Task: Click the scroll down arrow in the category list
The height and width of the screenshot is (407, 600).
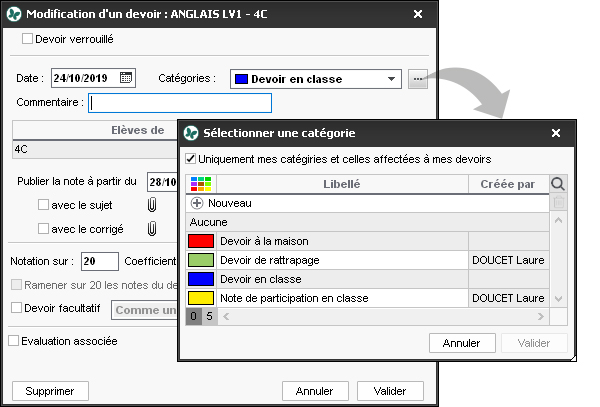Action: (x=558, y=299)
